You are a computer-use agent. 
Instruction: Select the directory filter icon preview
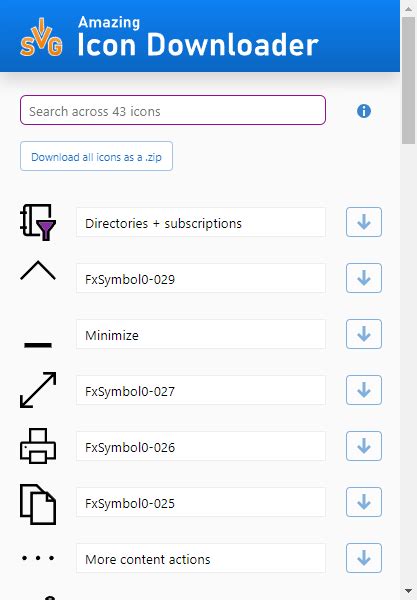point(38,222)
